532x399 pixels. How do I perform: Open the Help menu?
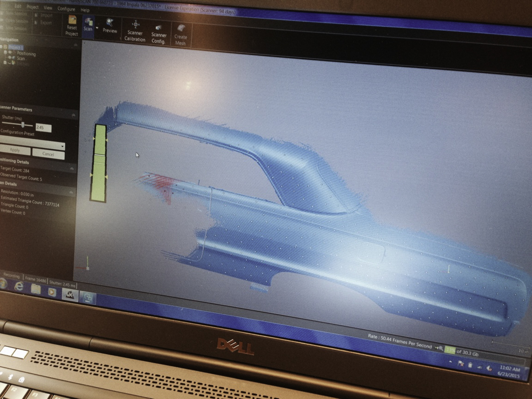pos(85,10)
